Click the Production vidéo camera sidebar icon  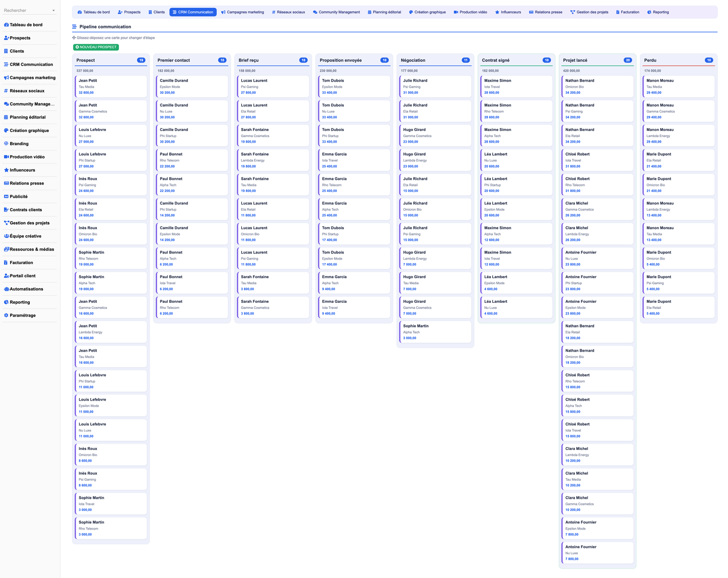pos(6,157)
